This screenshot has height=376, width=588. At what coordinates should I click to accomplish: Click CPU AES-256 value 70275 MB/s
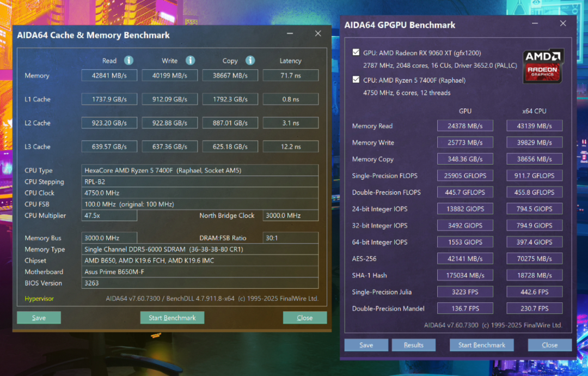(x=535, y=258)
